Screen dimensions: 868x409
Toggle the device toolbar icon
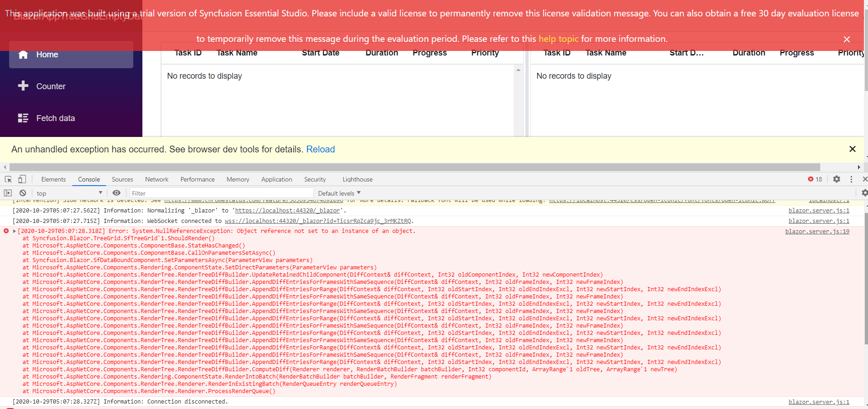point(22,179)
